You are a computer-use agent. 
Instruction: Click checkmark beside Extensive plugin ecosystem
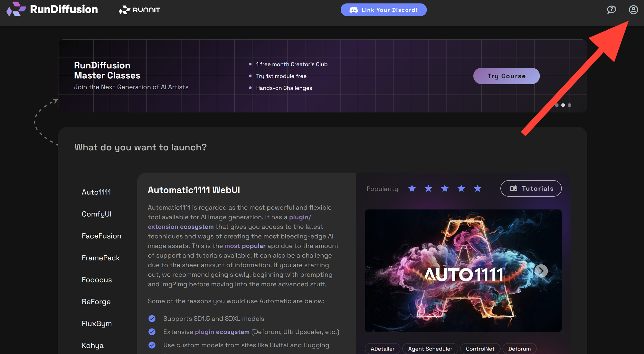tap(152, 332)
